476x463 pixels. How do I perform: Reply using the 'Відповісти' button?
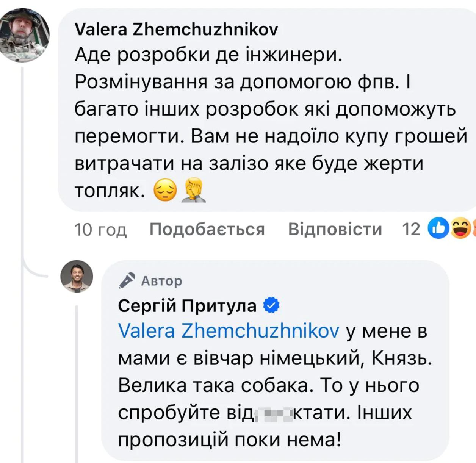[335, 230]
